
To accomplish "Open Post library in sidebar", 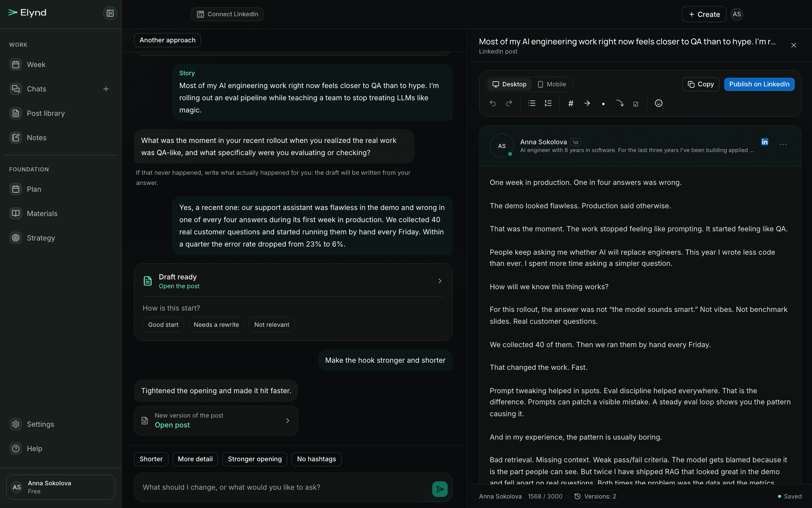I will (61, 113).
